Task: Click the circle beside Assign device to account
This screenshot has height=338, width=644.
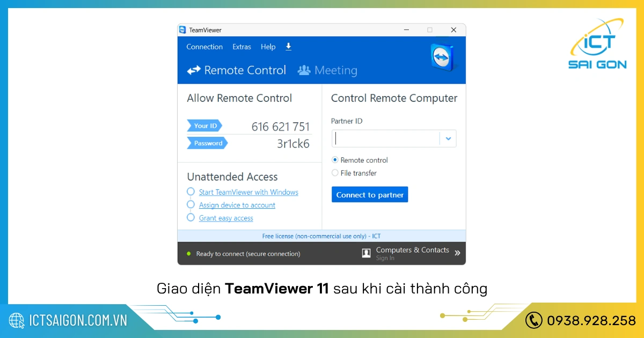Action: 191,204
